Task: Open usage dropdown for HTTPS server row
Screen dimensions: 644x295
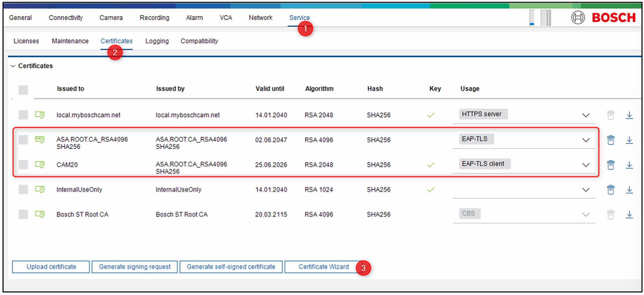Action: click(585, 115)
